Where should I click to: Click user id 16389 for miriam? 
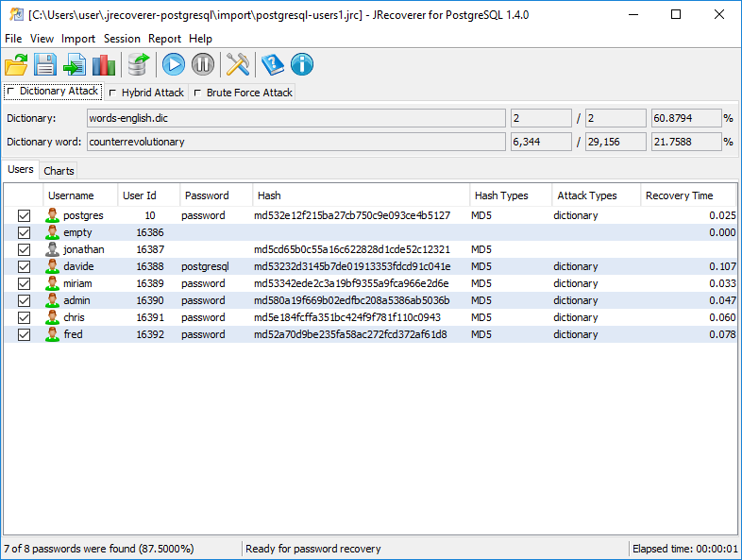[150, 284]
